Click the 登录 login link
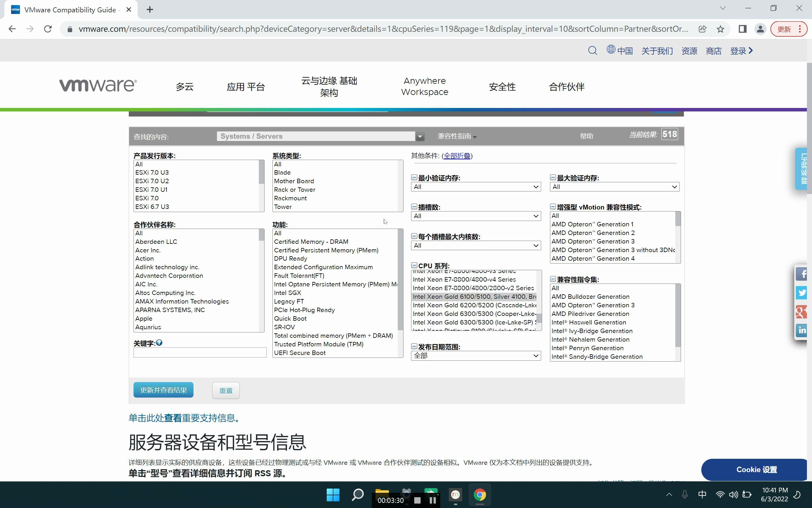 [742, 51]
